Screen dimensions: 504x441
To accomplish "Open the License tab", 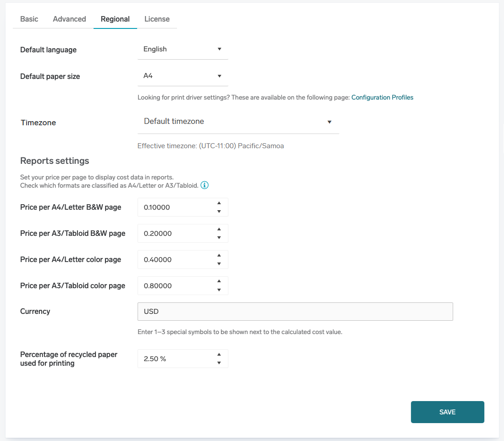I will pyautogui.click(x=157, y=19).
